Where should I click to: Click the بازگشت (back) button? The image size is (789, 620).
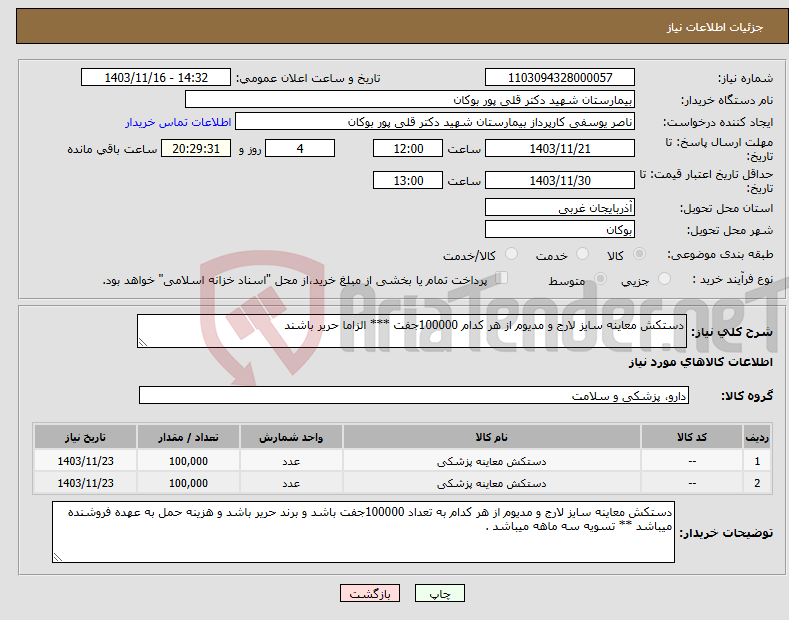point(370,593)
